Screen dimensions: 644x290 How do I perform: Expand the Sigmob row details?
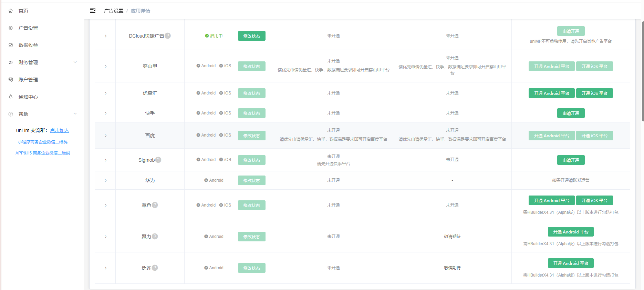click(x=105, y=160)
